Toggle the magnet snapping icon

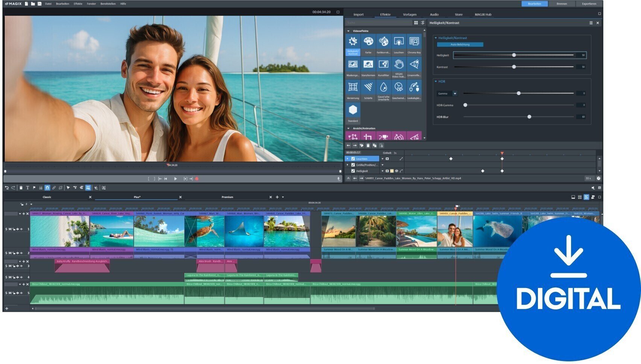[47, 188]
